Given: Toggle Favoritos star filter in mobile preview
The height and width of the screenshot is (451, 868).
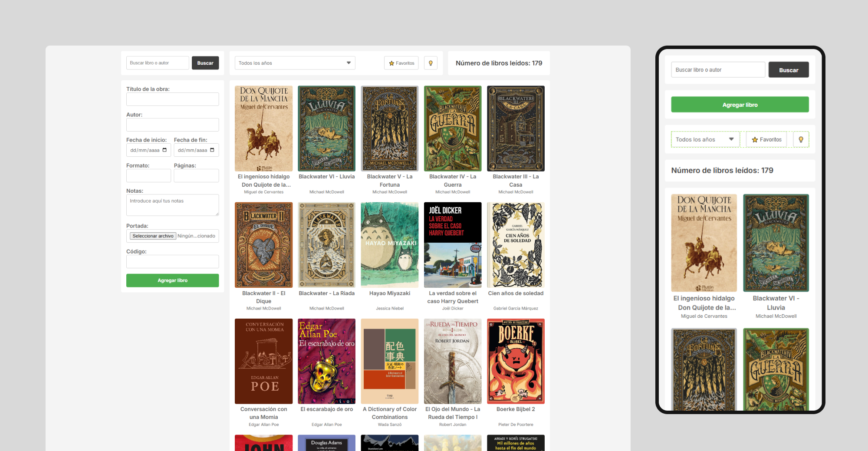Looking at the screenshot, I should click(766, 139).
